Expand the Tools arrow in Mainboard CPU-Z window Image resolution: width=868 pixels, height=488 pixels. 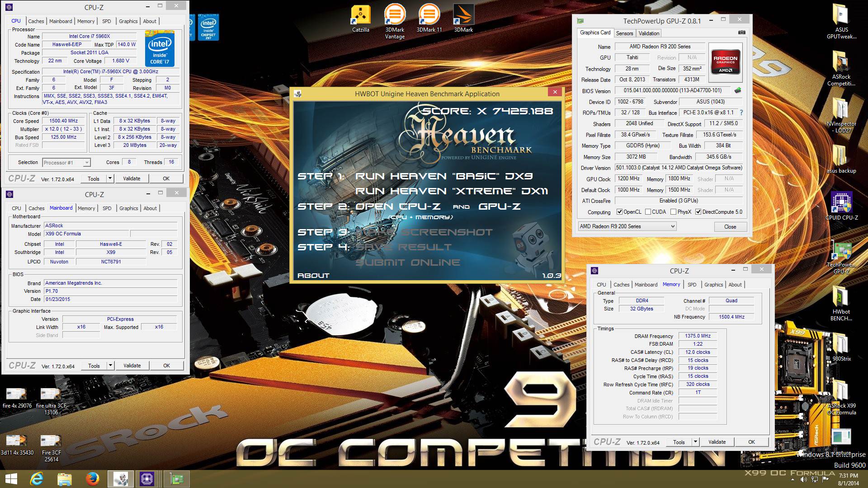(110, 366)
